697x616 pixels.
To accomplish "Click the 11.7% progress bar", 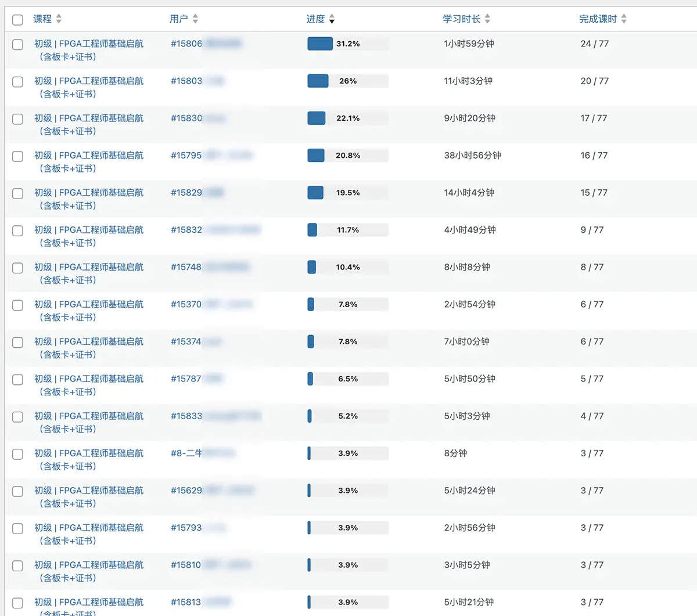I will click(x=347, y=230).
